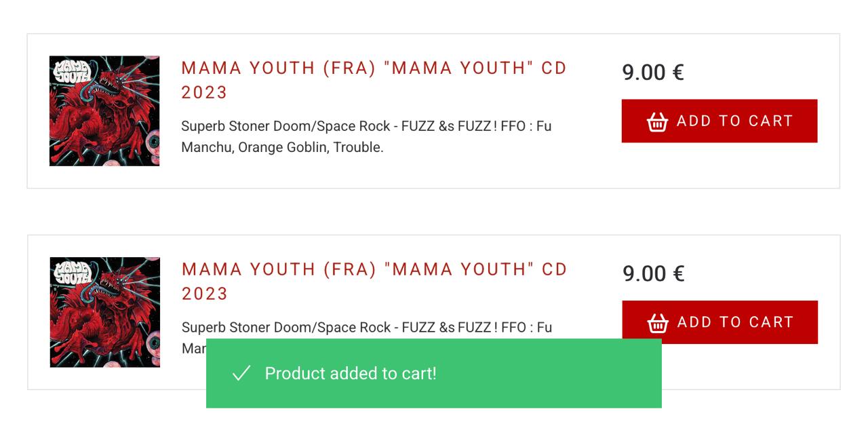Click the second product's 9.00 € price
The height and width of the screenshot is (445, 868).
click(654, 273)
